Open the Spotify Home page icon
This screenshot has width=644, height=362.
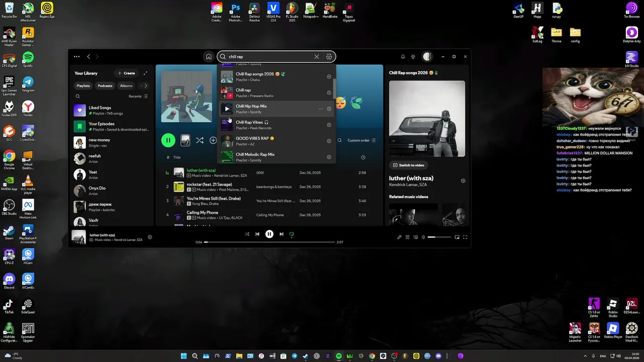(x=209, y=57)
